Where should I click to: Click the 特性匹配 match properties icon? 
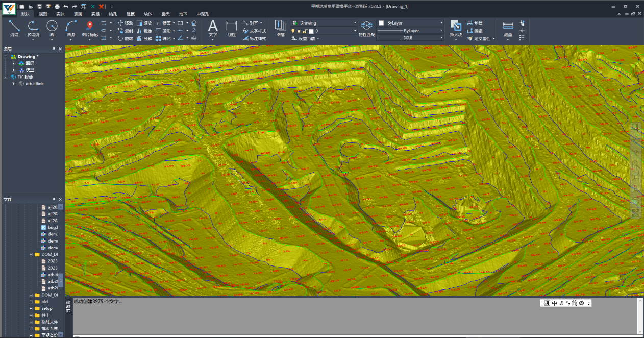point(366,27)
